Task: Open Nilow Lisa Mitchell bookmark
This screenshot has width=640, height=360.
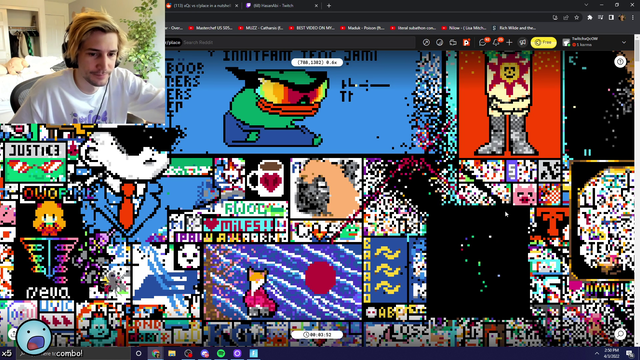Action: click(x=464, y=28)
